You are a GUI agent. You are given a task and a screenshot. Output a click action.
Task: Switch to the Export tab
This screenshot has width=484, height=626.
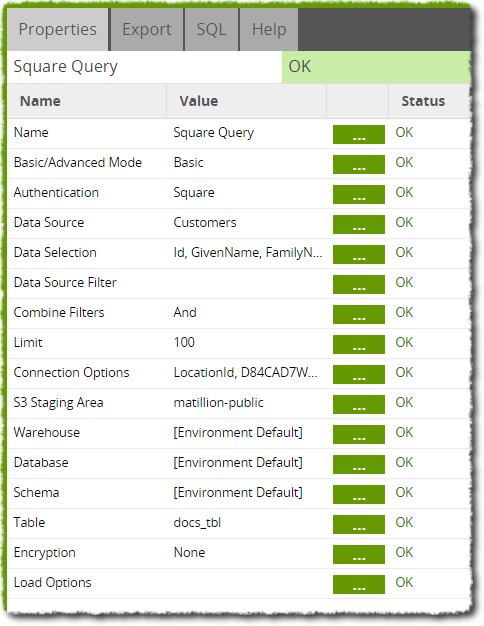[147, 30]
